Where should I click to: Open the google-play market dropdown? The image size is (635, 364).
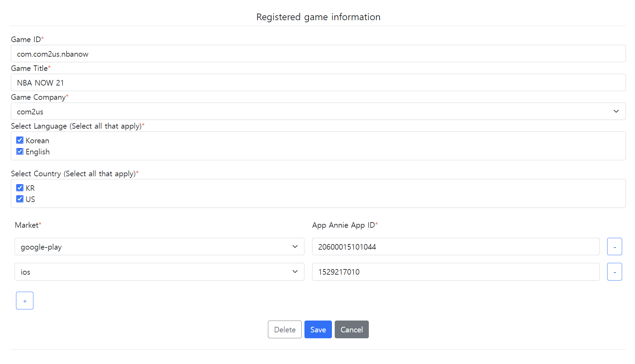coord(159,246)
